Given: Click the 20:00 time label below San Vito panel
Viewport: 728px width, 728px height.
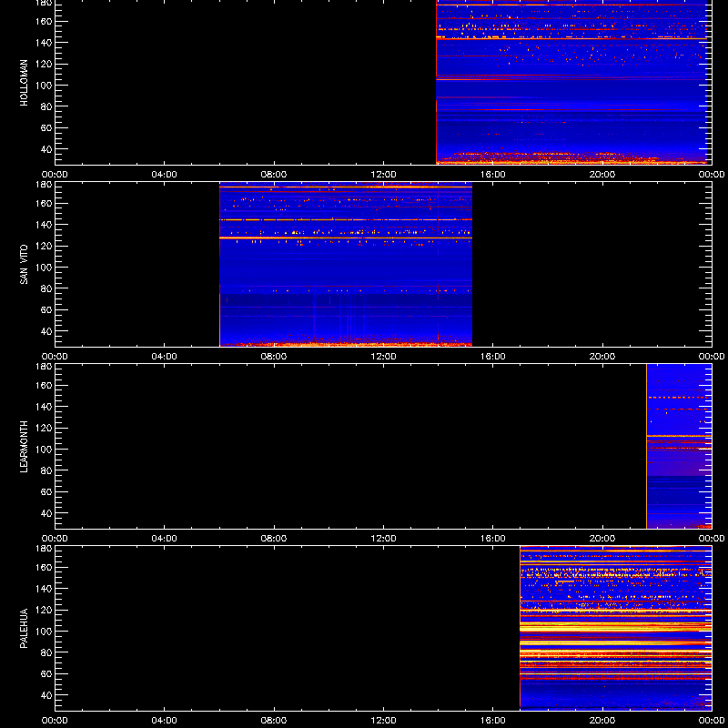Looking at the screenshot, I should pos(602,357).
